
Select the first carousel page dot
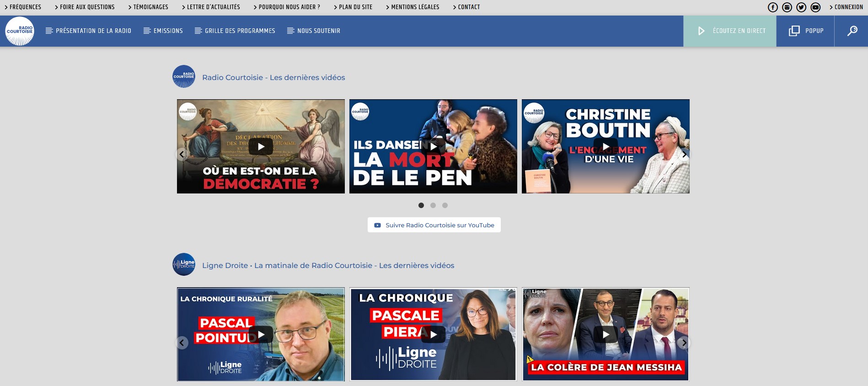click(421, 205)
